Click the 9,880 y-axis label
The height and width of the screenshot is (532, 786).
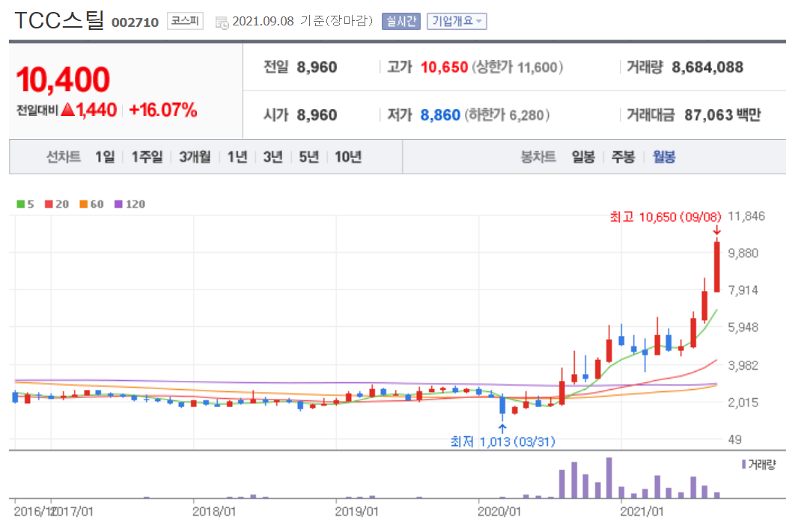pos(743,254)
